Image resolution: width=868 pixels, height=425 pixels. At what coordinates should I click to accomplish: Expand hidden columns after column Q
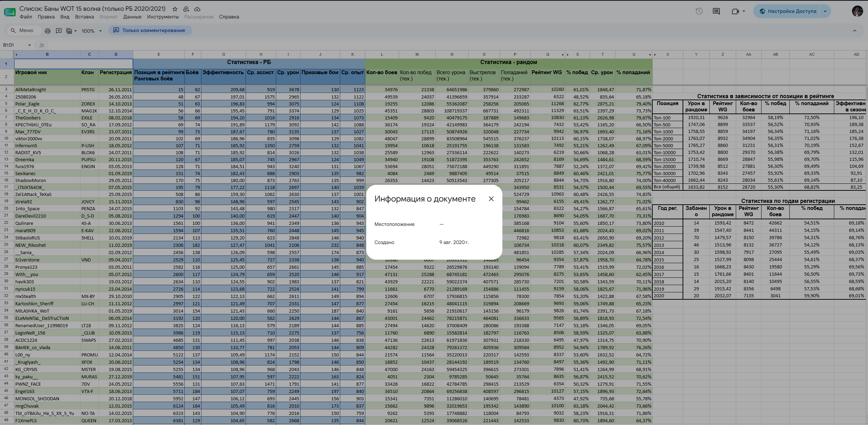[563, 55]
